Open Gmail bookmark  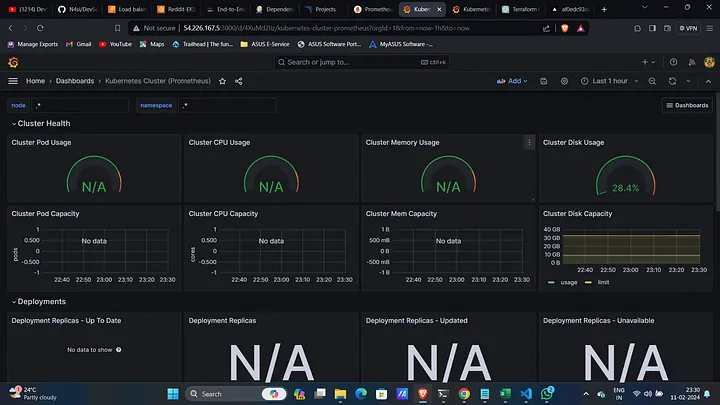[79, 44]
